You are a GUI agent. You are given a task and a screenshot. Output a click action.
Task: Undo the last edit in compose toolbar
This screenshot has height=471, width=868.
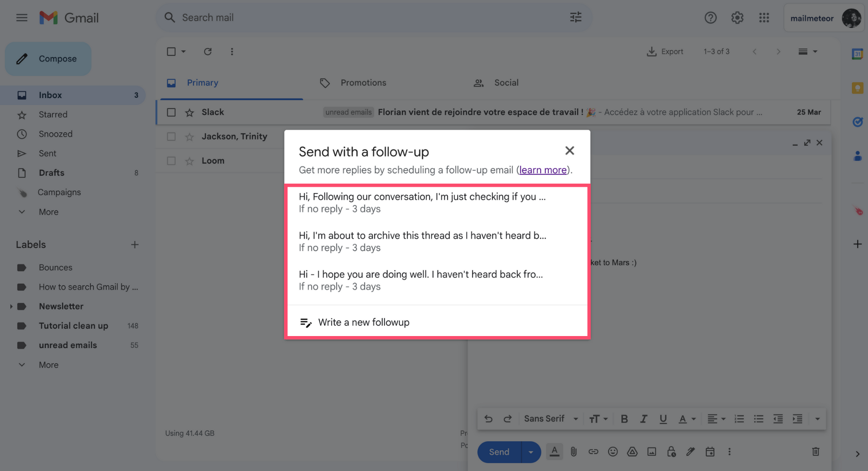pos(488,419)
